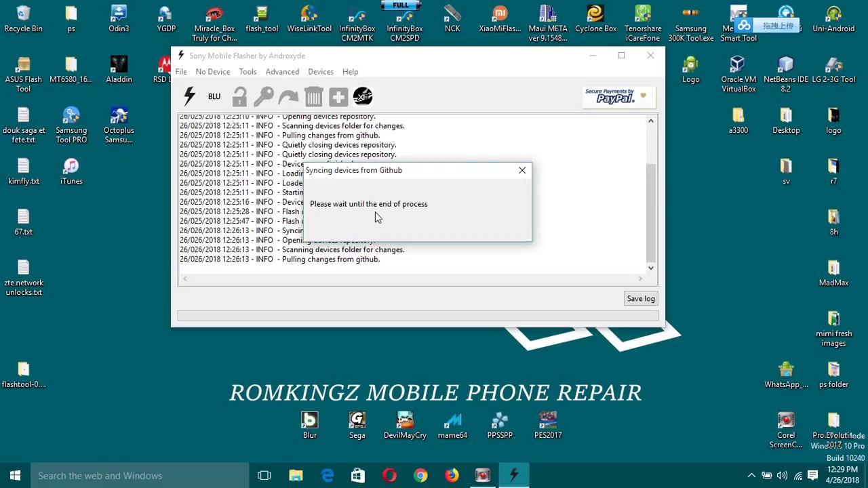
Task: Select the flash_tool desktop icon
Action: point(262,19)
